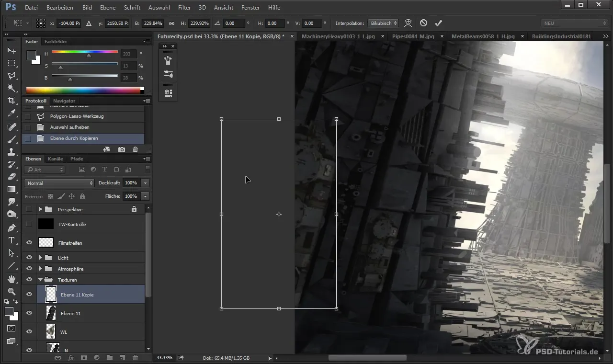This screenshot has height=364, width=613.
Task: Open the NEU workspace dropdown
Action: (x=574, y=23)
